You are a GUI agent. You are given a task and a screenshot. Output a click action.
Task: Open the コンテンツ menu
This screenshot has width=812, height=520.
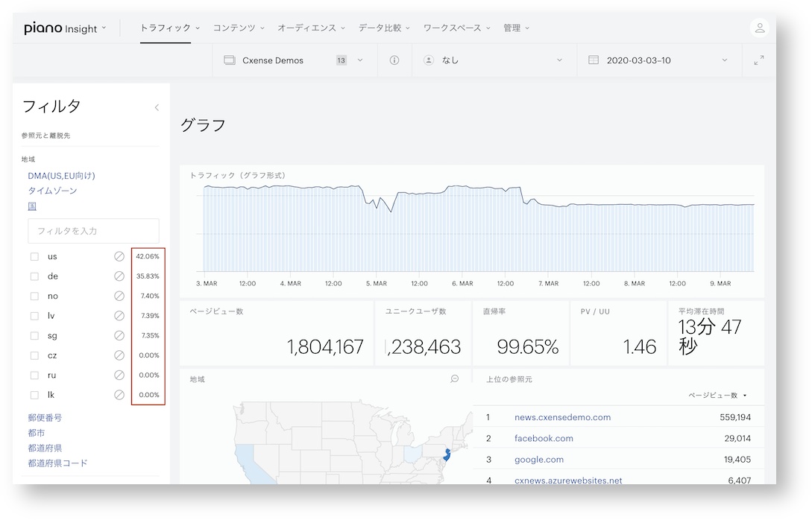pos(239,28)
